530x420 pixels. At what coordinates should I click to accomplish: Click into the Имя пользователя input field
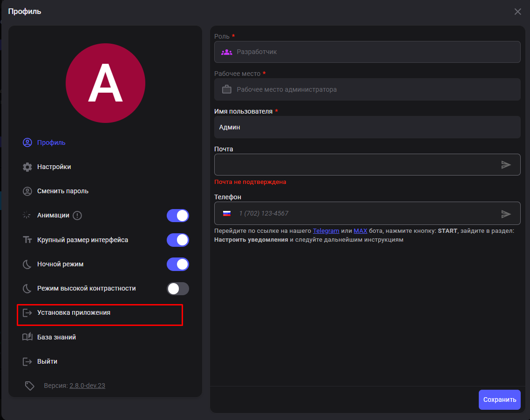point(367,127)
